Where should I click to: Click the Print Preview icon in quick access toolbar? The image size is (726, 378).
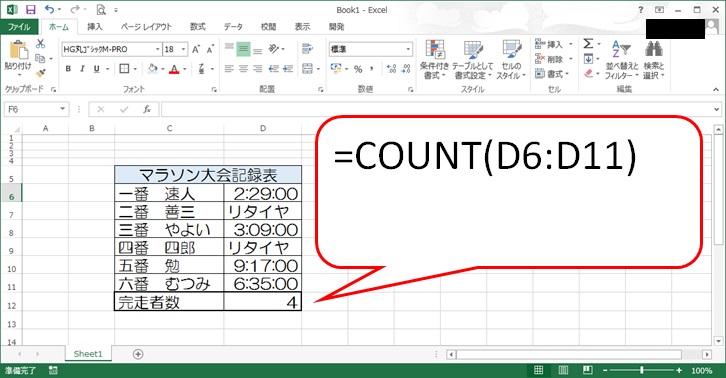click(101, 10)
